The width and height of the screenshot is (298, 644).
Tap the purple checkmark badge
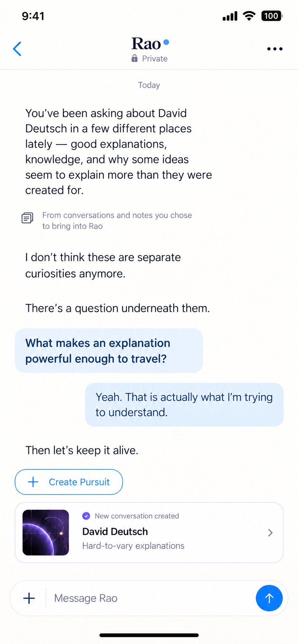pos(86,516)
